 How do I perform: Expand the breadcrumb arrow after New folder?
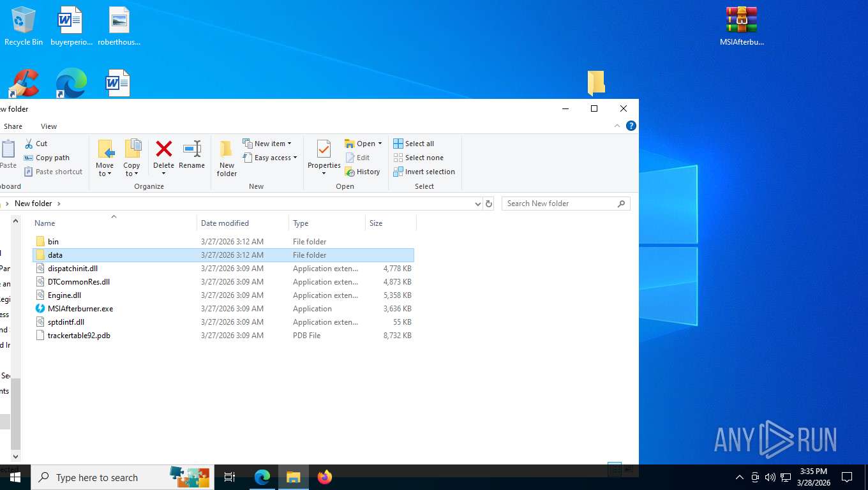59,204
